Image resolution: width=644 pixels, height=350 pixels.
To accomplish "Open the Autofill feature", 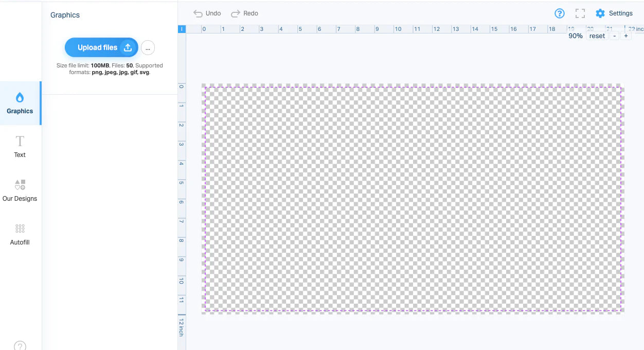I will pos(20,234).
